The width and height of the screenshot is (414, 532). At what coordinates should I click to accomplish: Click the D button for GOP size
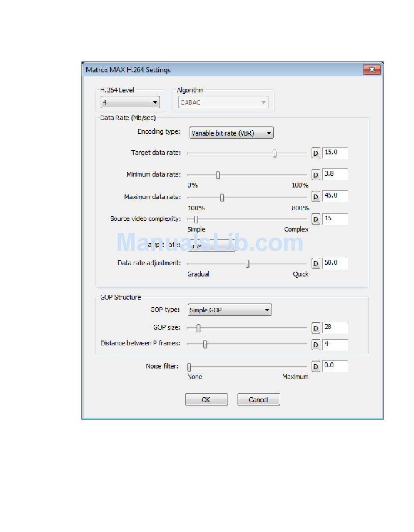pos(316,328)
